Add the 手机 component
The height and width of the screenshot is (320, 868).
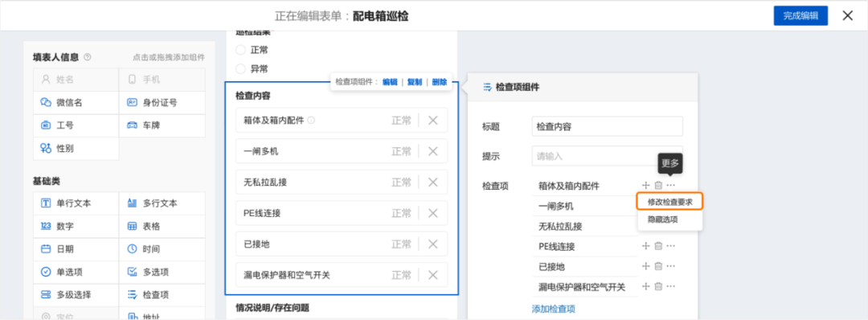click(162, 80)
